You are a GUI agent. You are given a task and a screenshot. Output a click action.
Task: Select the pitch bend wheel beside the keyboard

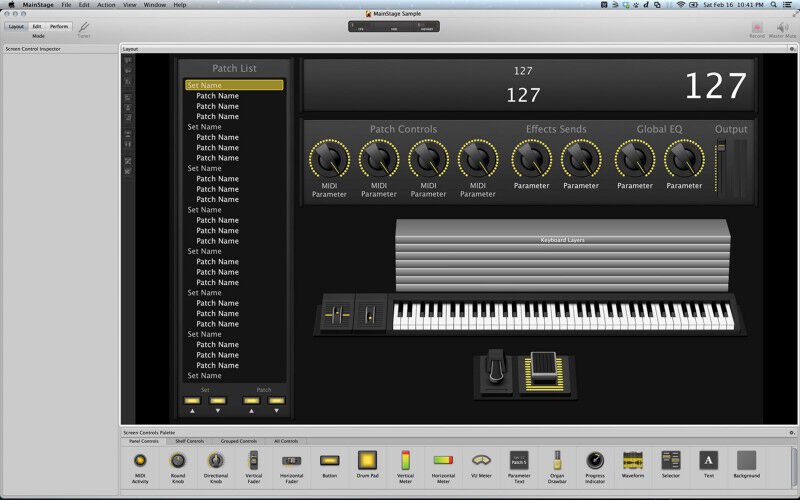point(337,315)
